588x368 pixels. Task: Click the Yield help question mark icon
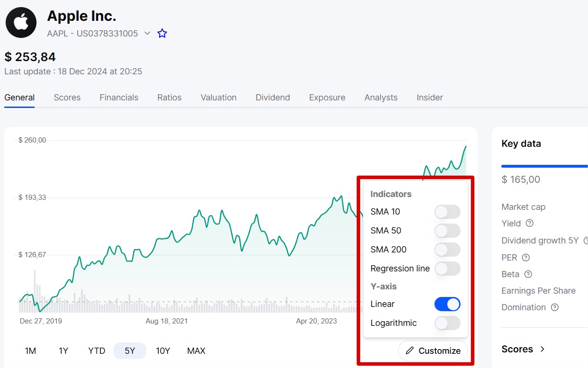tap(530, 223)
